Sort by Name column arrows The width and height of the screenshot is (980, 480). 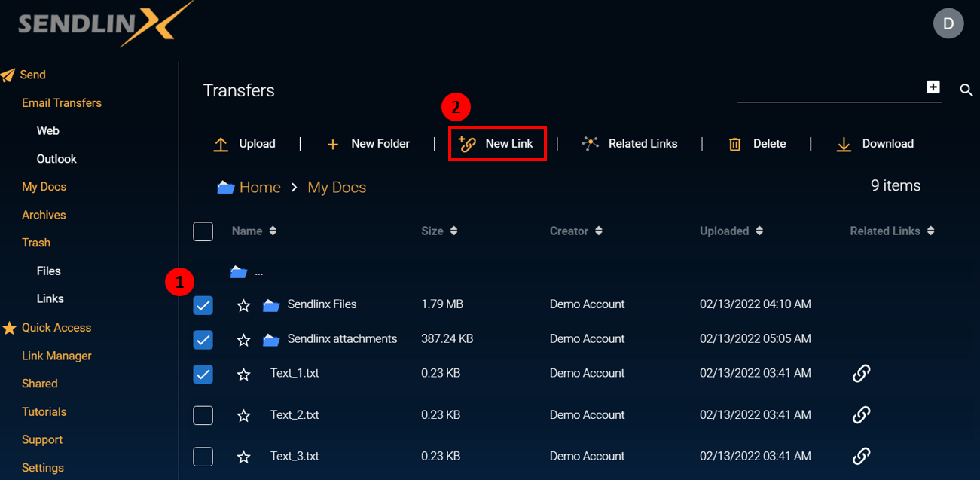(273, 231)
